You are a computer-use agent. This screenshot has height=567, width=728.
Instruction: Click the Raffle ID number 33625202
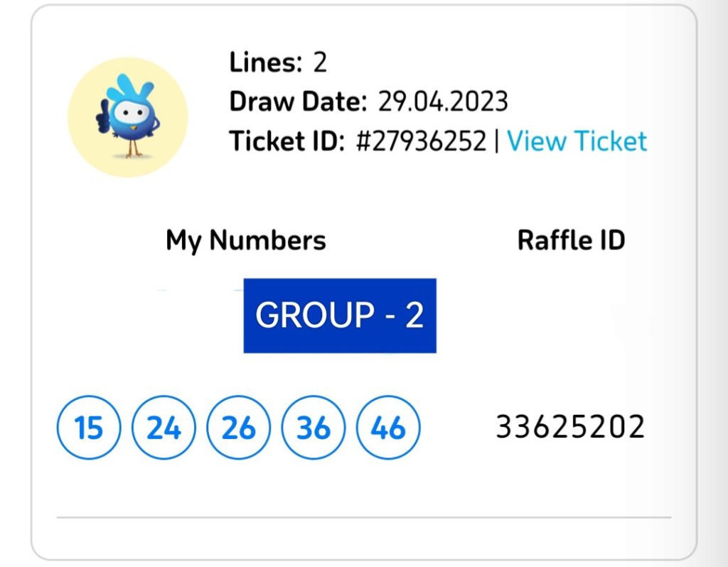click(570, 428)
